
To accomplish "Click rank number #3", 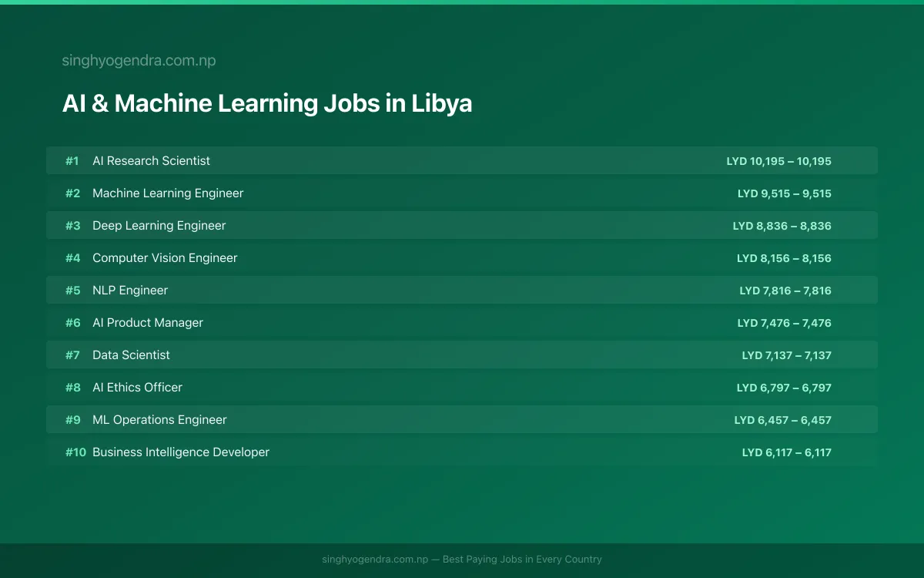I will click(72, 225).
